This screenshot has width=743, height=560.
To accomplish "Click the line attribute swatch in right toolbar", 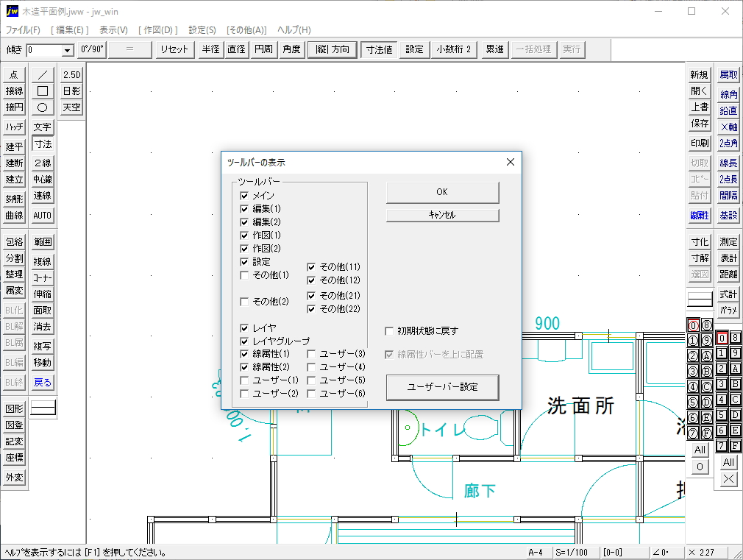I will [x=700, y=299].
